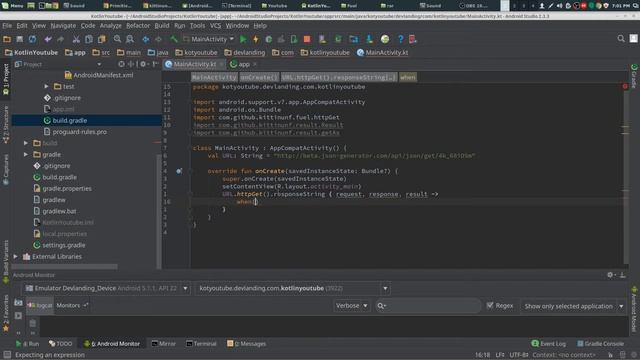Click the Android SDK Manager download icon
Screen dimensions: 640x360
369,39
